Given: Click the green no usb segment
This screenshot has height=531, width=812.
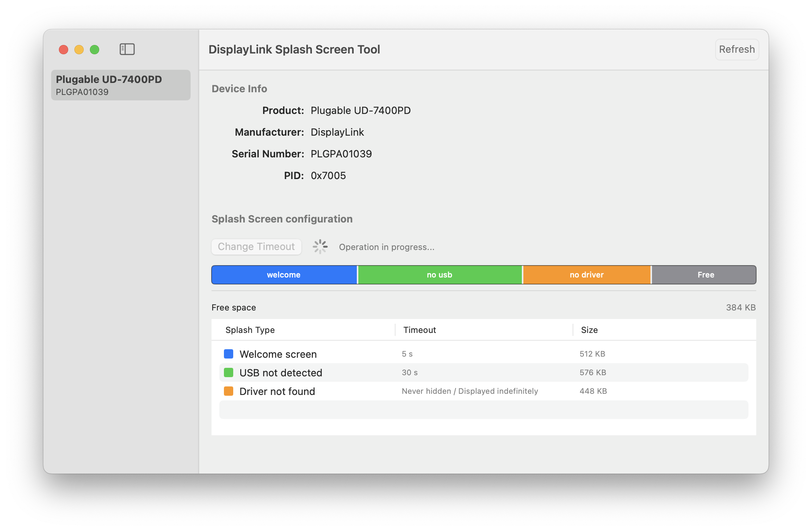Looking at the screenshot, I should [440, 275].
